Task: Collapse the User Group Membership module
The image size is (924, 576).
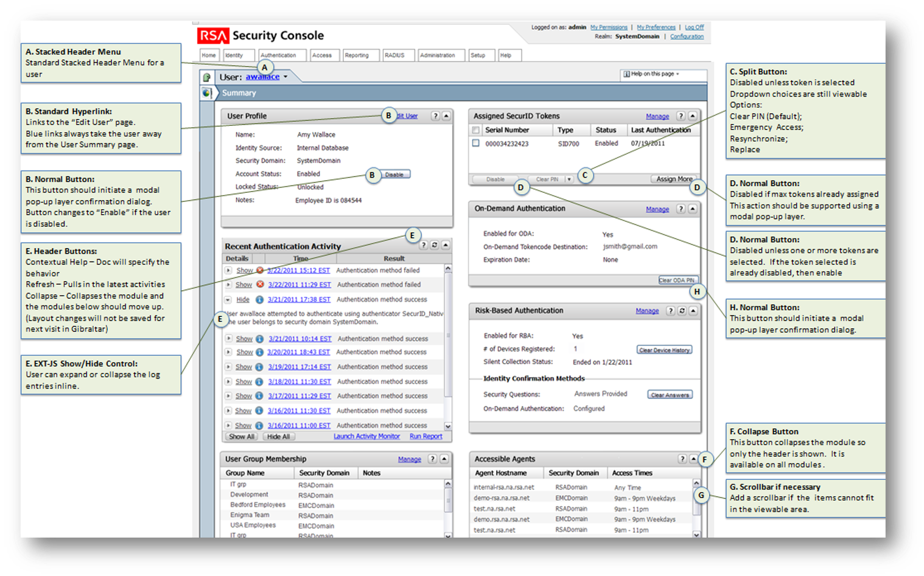Action: (x=444, y=459)
